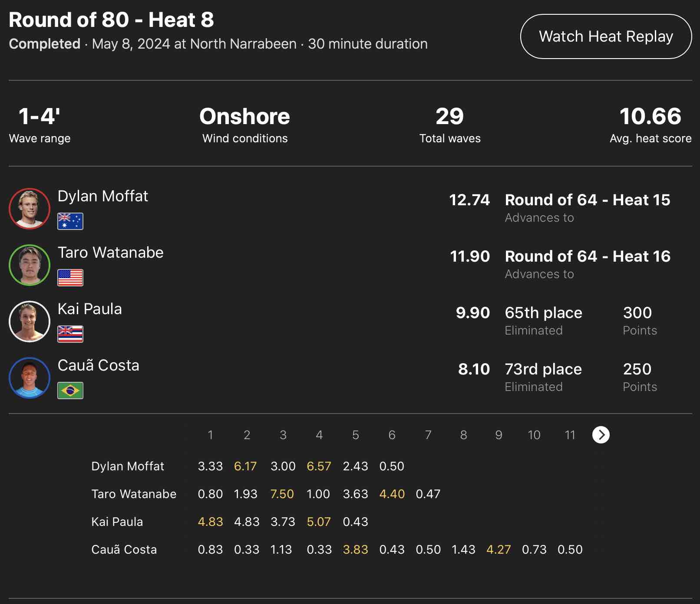Click Dylan Moffat's profile photo

[30, 209]
